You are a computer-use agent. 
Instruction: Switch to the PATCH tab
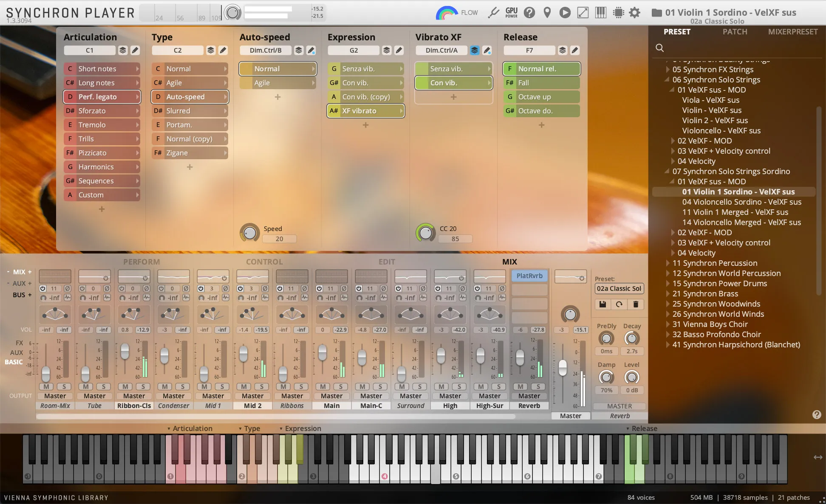coord(735,32)
